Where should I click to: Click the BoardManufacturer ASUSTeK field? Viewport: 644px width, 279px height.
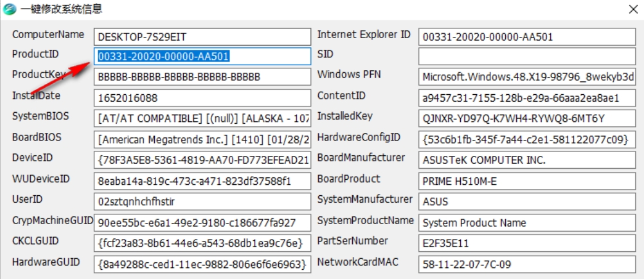[x=526, y=160]
